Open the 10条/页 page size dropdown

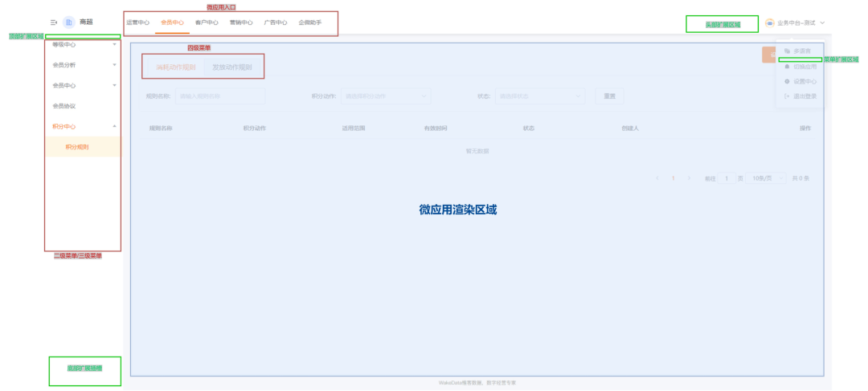tap(766, 178)
